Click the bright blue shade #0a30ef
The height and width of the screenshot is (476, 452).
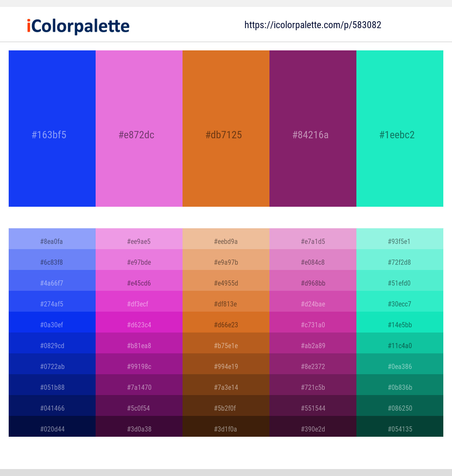(52, 325)
